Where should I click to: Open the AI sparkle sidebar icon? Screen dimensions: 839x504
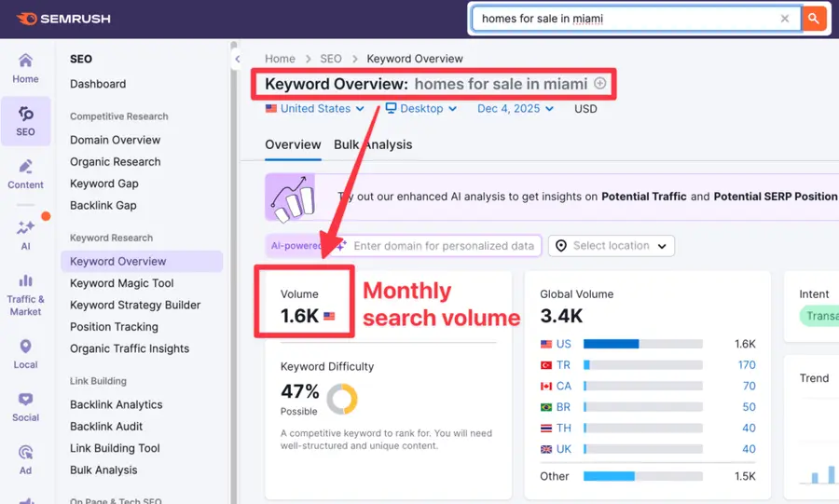pyautogui.click(x=25, y=235)
